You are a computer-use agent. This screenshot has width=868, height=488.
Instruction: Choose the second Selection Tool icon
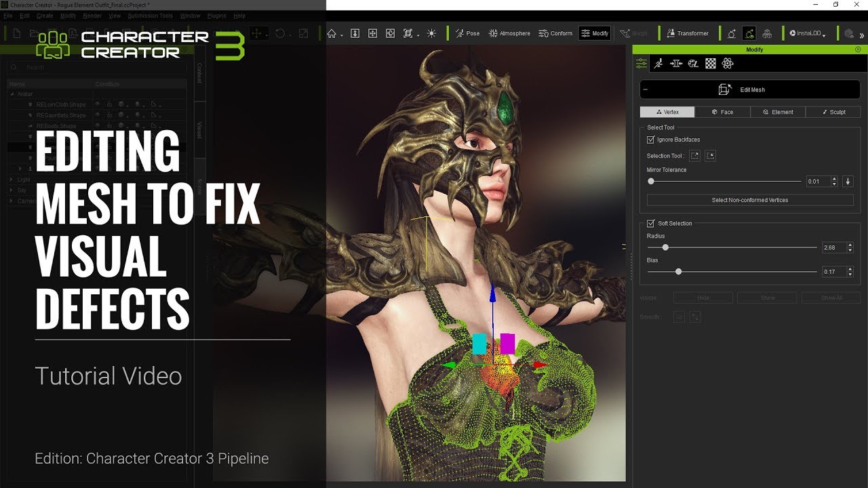point(710,156)
